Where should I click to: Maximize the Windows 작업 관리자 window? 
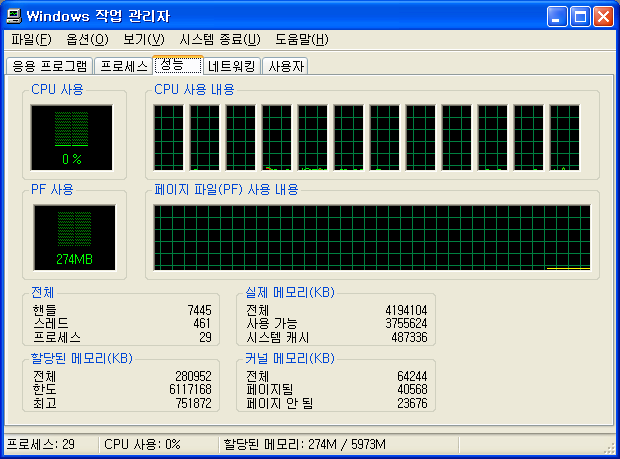click(580, 17)
